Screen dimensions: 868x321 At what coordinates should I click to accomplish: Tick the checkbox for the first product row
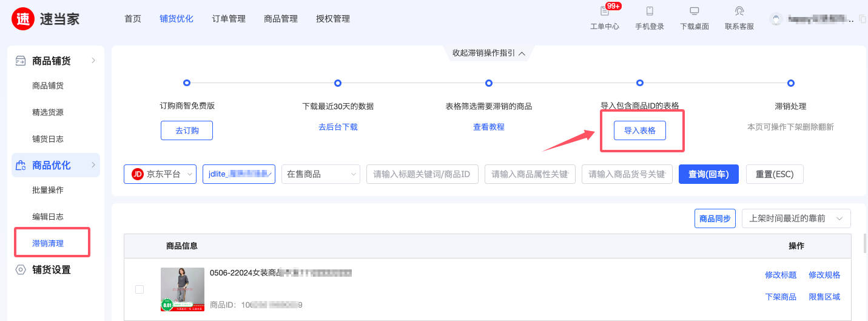coord(140,289)
